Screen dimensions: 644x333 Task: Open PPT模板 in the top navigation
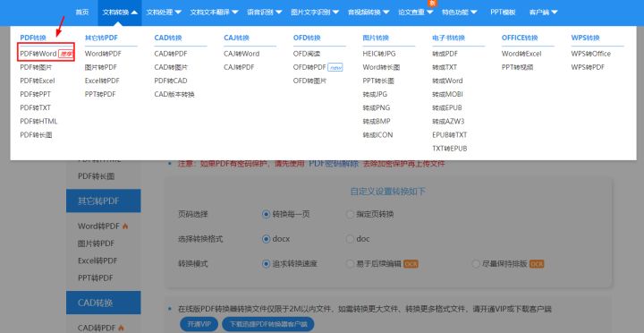pos(503,13)
